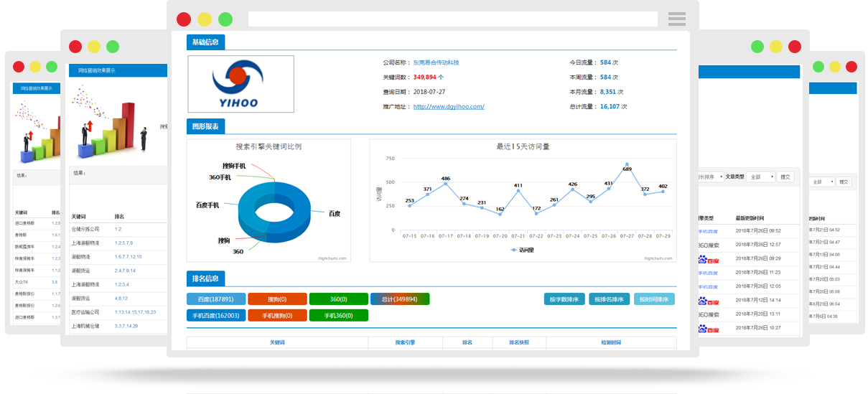Click the green dot on the center window
Viewport: 868px width, 394px height.
pos(225,19)
